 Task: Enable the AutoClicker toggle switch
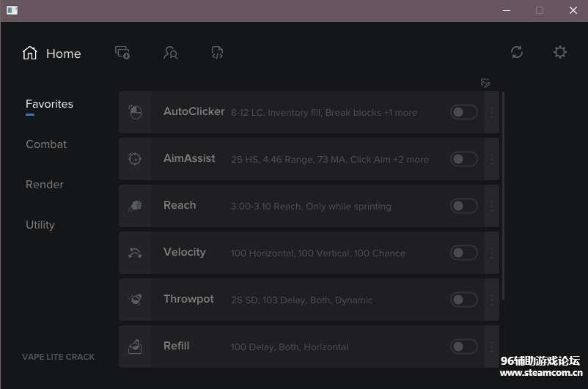click(463, 112)
